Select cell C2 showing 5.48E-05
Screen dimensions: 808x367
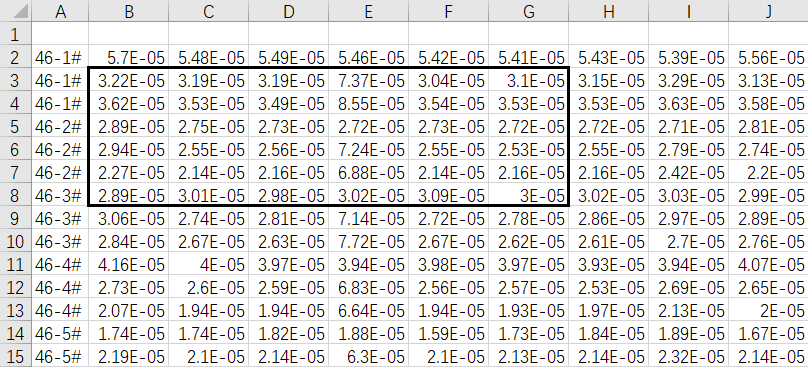pyautogui.click(x=209, y=58)
